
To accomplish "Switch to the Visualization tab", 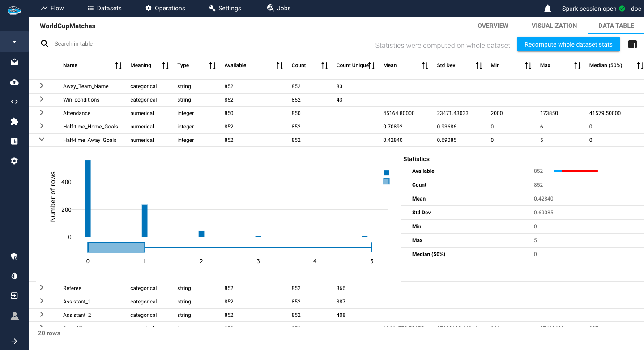I will (554, 26).
